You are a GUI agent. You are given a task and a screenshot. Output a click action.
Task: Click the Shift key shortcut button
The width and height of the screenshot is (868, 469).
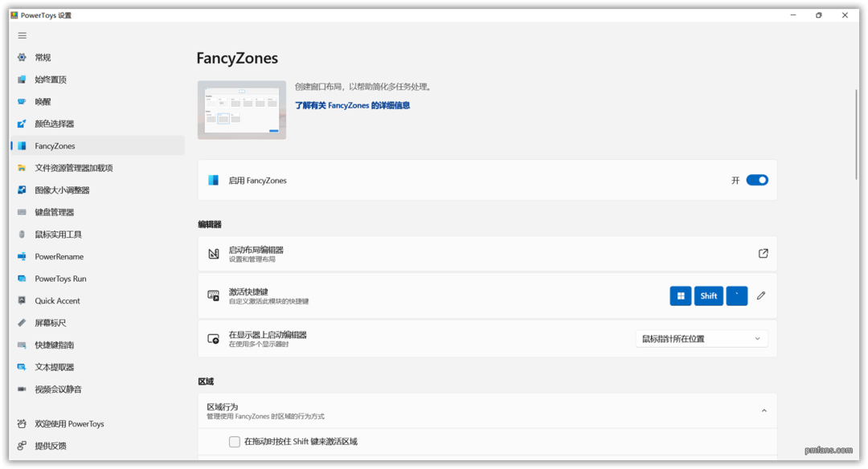click(x=709, y=296)
